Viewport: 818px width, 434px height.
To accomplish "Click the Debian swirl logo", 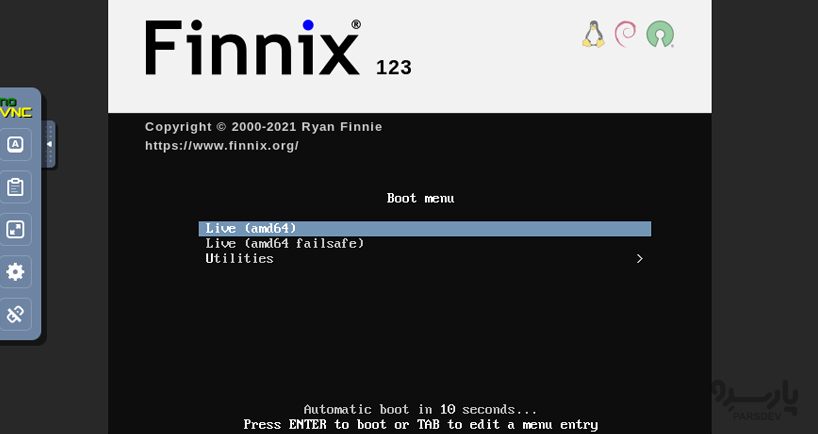I will [x=625, y=34].
